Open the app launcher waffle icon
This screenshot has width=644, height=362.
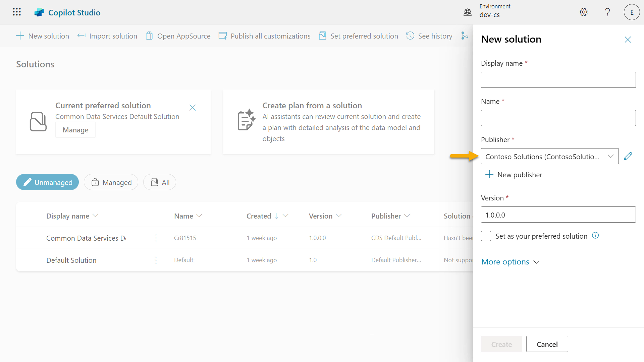click(17, 12)
